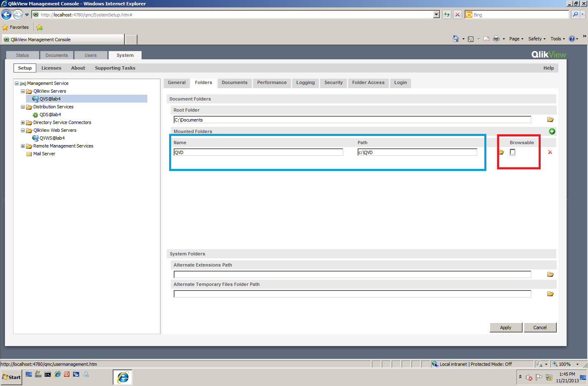588x386 pixels.
Task: Click the Action Center flag tray icon
Action: [539, 377]
